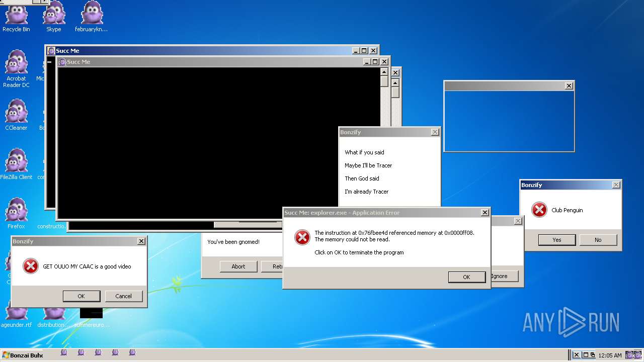
Task: Click the scroll-up arrow of back Succ Me window
Action: point(395,82)
